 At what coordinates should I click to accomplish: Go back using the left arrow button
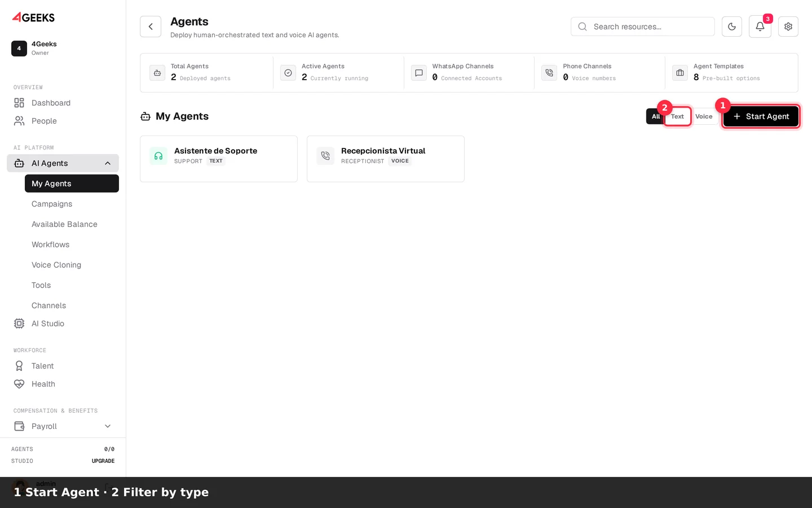[151, 27]
